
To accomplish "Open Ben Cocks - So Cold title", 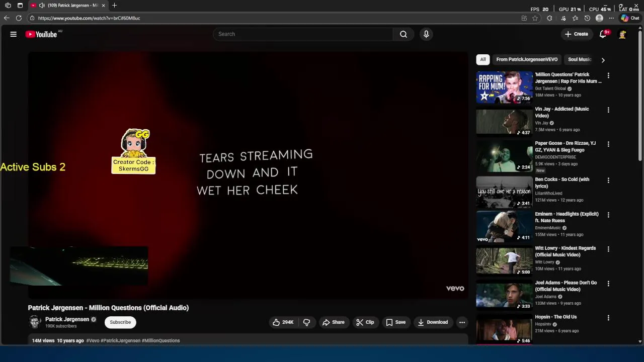I will [562, 183].
